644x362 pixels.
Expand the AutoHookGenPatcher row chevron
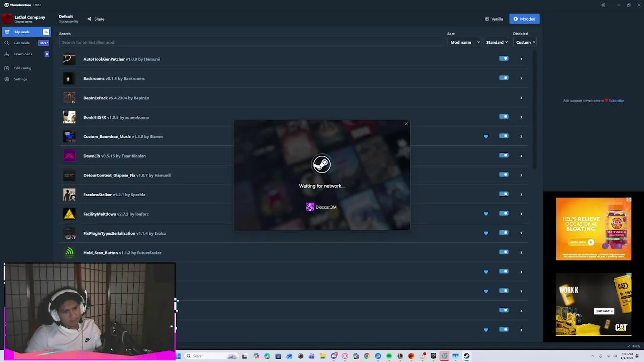point(521,59)
